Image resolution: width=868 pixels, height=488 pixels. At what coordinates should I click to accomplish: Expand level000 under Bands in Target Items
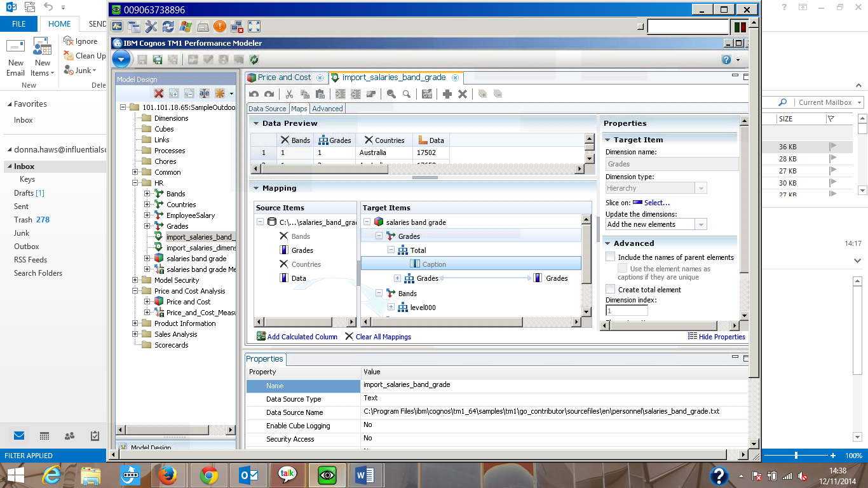(391, 308)
